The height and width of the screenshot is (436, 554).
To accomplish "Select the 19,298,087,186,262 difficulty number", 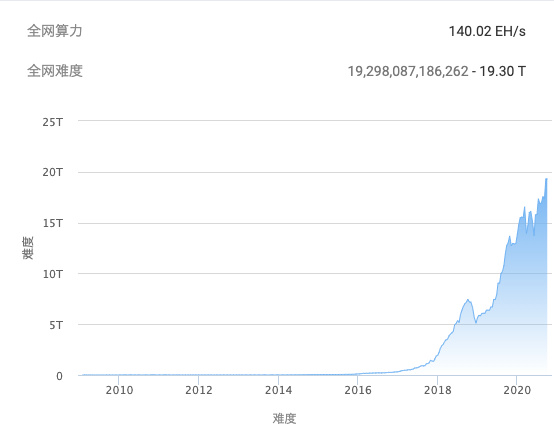I will (408, 71).
